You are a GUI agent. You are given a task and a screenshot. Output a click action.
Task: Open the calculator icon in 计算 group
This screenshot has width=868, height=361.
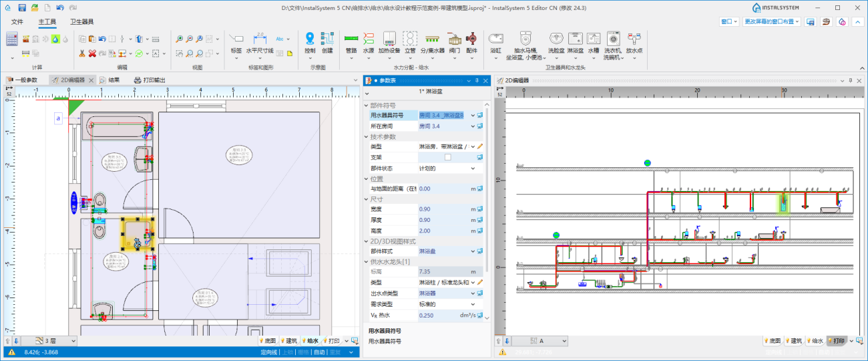pos(11,39)
